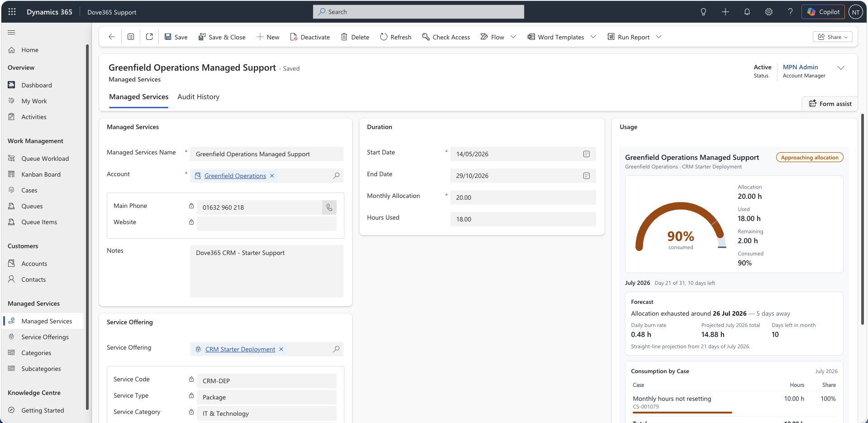Open the notifications bell
The height and width of the screenshot is (423, 868).
click(747, 12)
